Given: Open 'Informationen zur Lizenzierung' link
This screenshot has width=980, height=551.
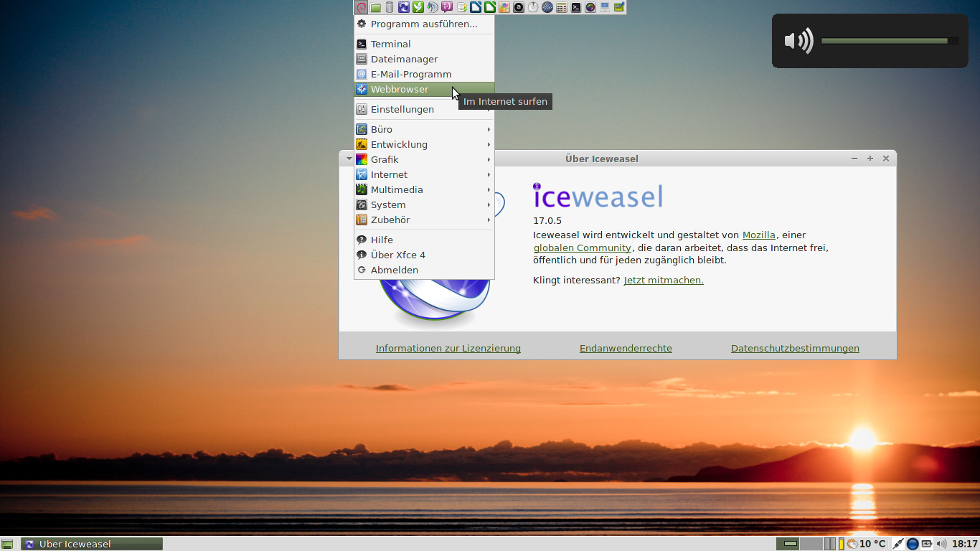Looking at the screenshot, I should point(448,348).
